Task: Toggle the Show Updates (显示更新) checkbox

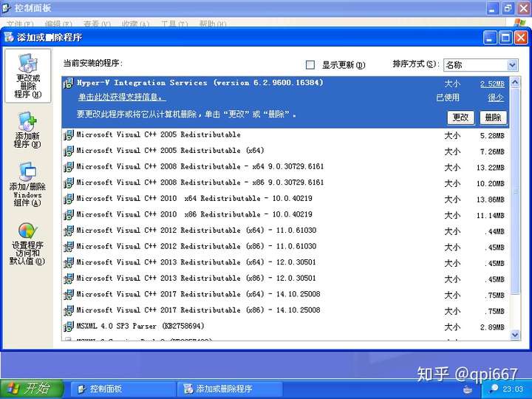Action: point(310,65)
